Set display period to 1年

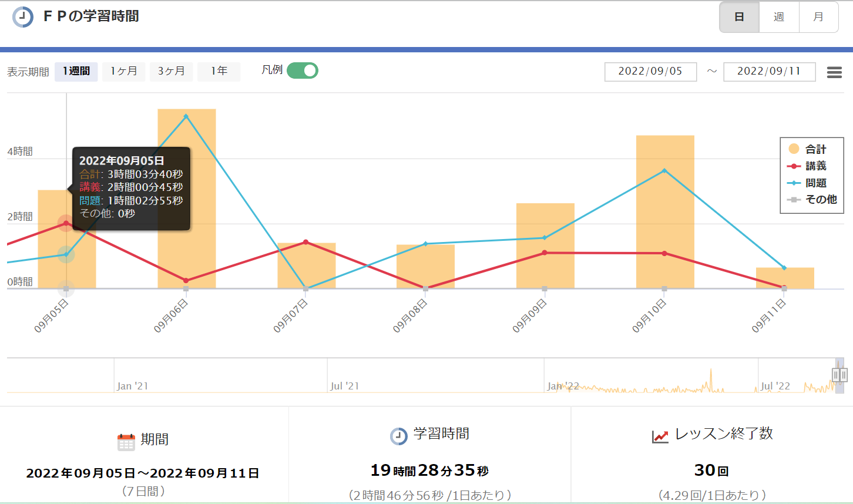(219, 72)
